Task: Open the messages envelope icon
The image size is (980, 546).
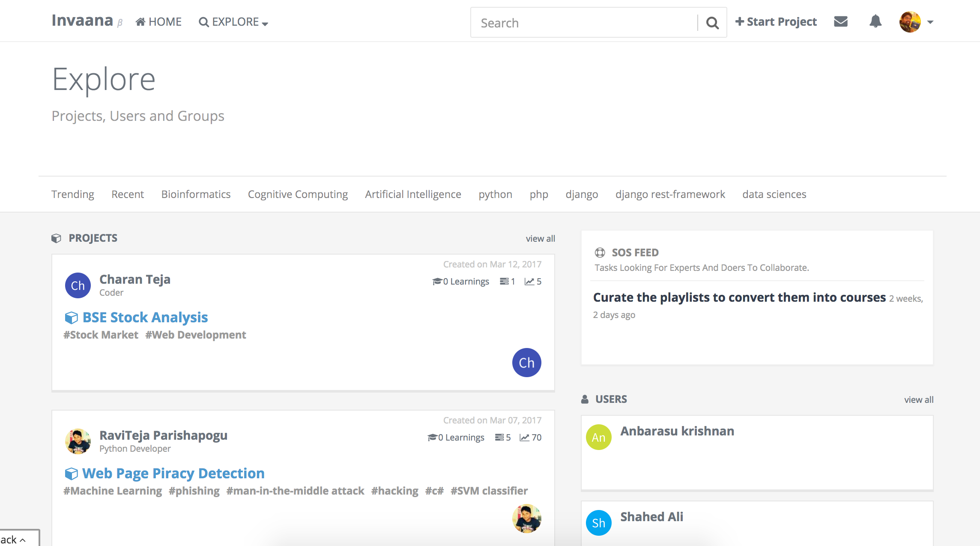Action: coord(841,21)
